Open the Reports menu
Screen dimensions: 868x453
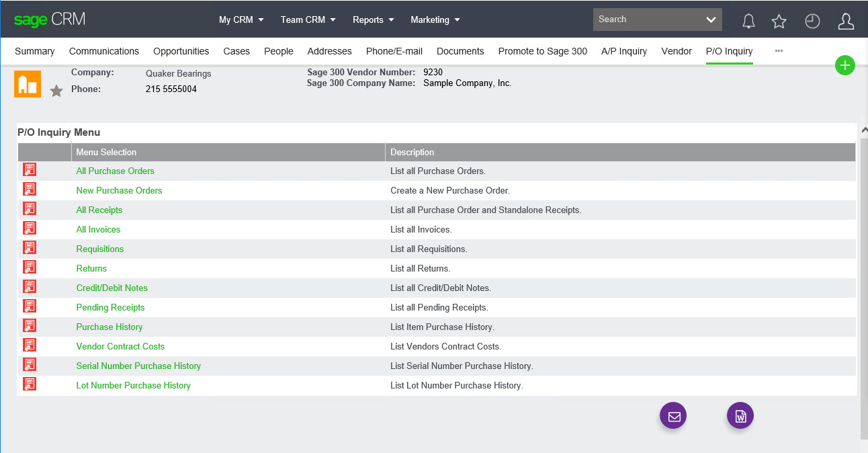tap(373, 20)
